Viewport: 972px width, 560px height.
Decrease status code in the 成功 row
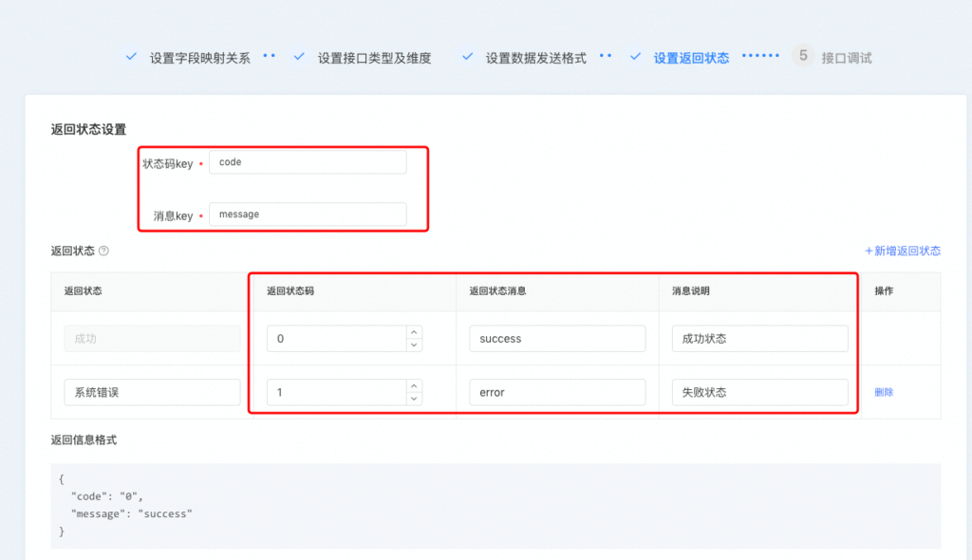[414, 345]
